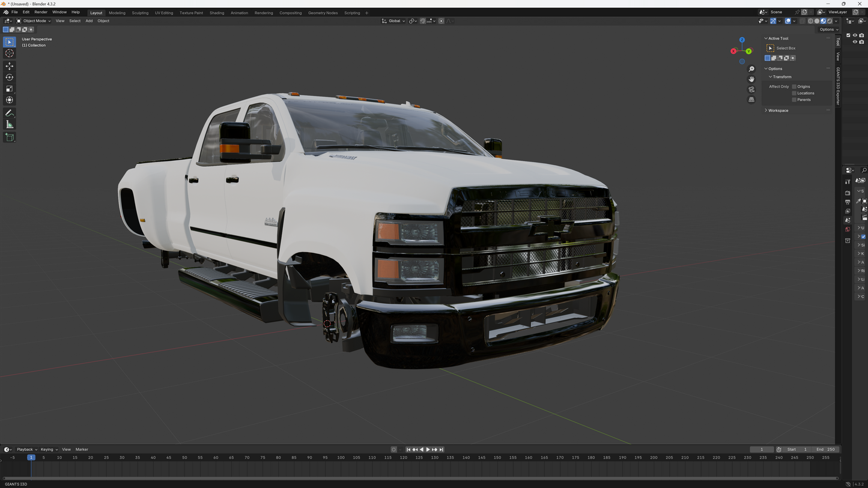Image resolution: width=868 pixels, height=488 pixels.
Task: Switch to wireframe viewport shading
Action: click(810, 21)
